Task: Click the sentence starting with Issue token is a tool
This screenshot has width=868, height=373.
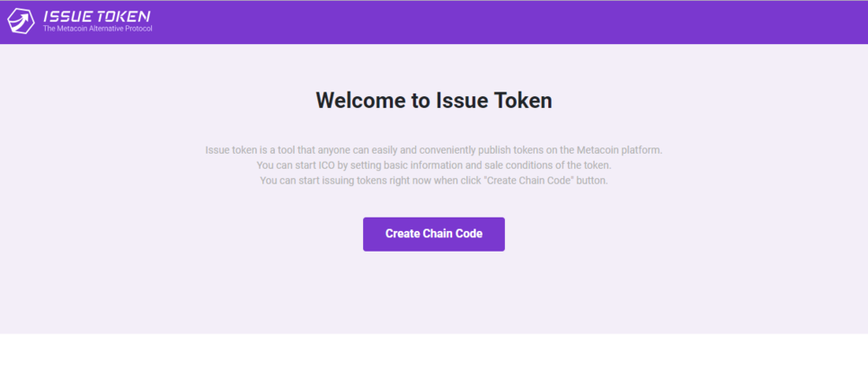Action: [433, 150]
